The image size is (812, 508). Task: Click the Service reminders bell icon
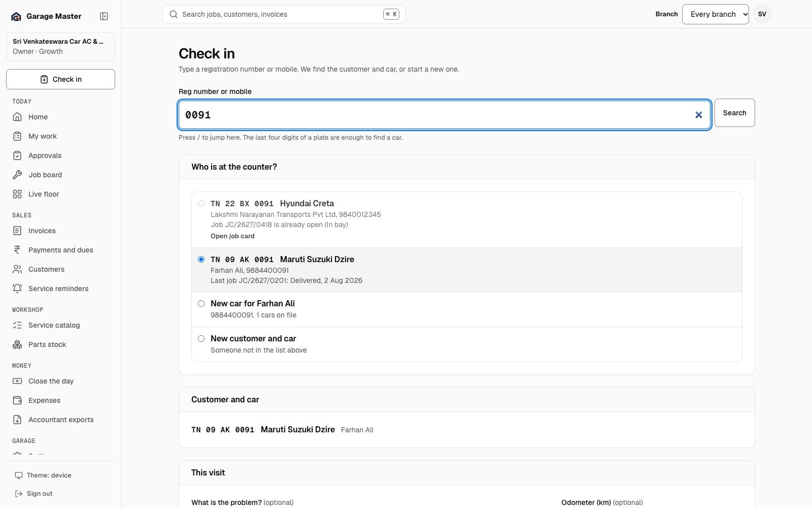[17, 289]
